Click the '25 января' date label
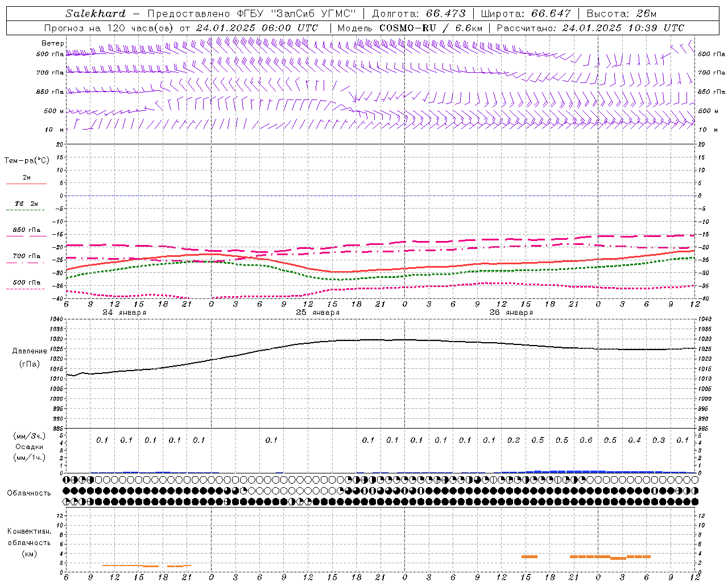 point(318,313)
